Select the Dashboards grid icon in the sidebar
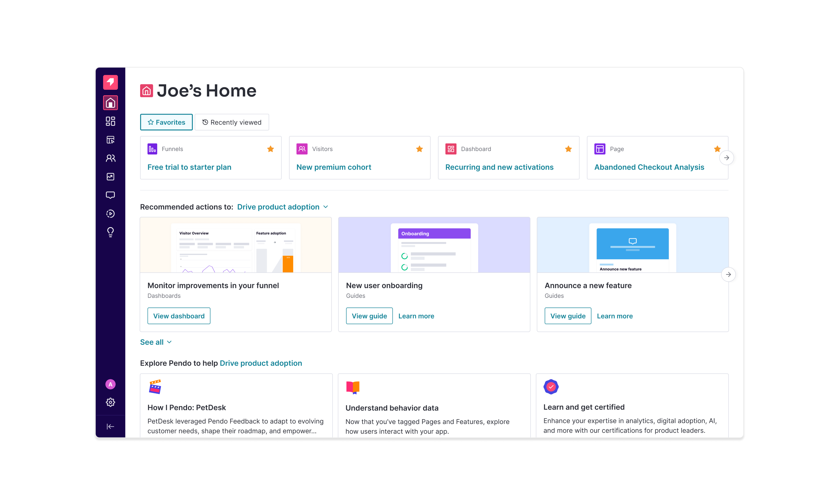839x504 pixels. [110, 121]
